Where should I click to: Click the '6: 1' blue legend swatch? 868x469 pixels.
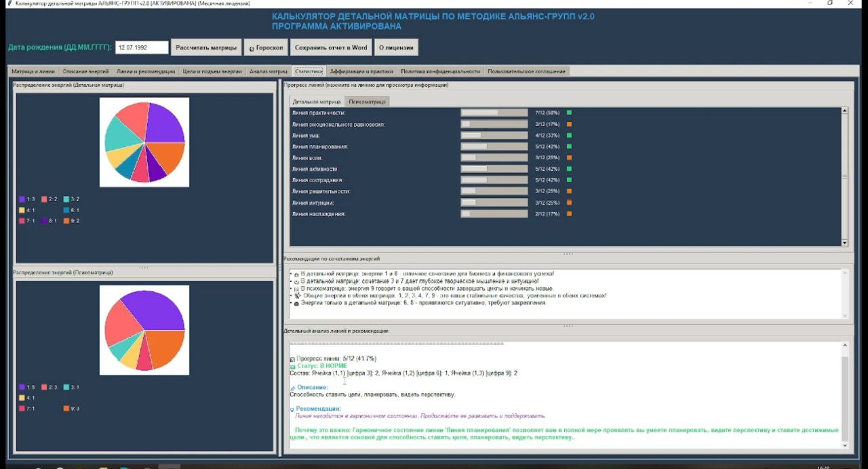point(67,210)
